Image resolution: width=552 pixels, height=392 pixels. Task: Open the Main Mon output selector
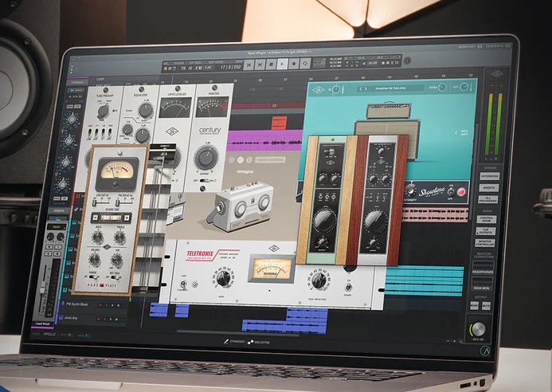pyautogui.click(x=483, y=289)
